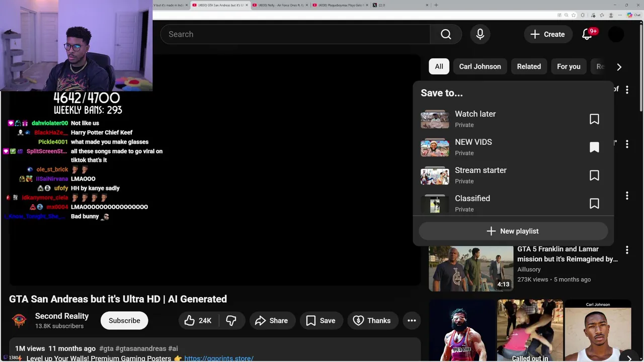The width and height of the screenshot is (644, 362).
Task: Open a new browser tab
Action: pyautogui.click(x=436, y=5)
